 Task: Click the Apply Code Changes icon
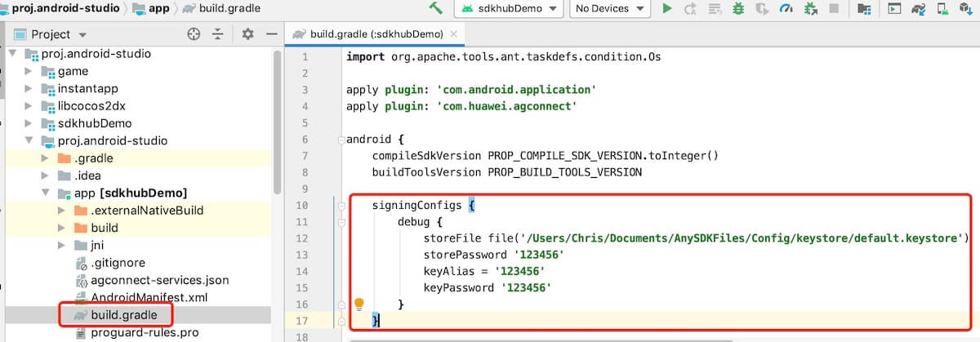click(715, 8)
